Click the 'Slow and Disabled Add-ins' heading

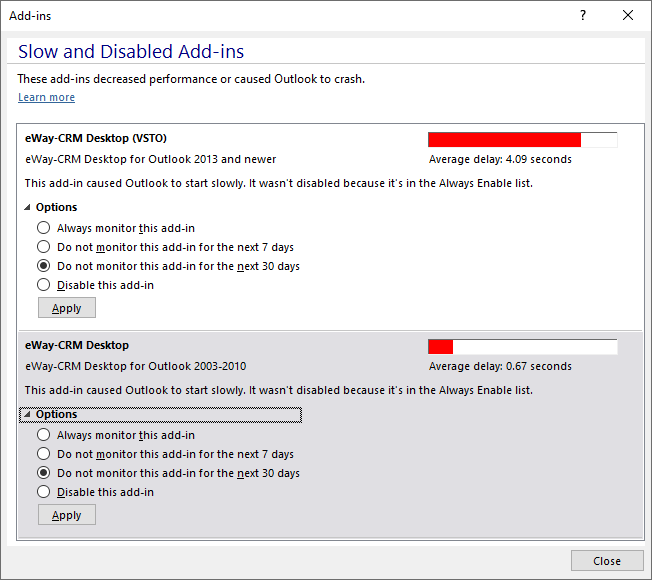coord(131,52)
